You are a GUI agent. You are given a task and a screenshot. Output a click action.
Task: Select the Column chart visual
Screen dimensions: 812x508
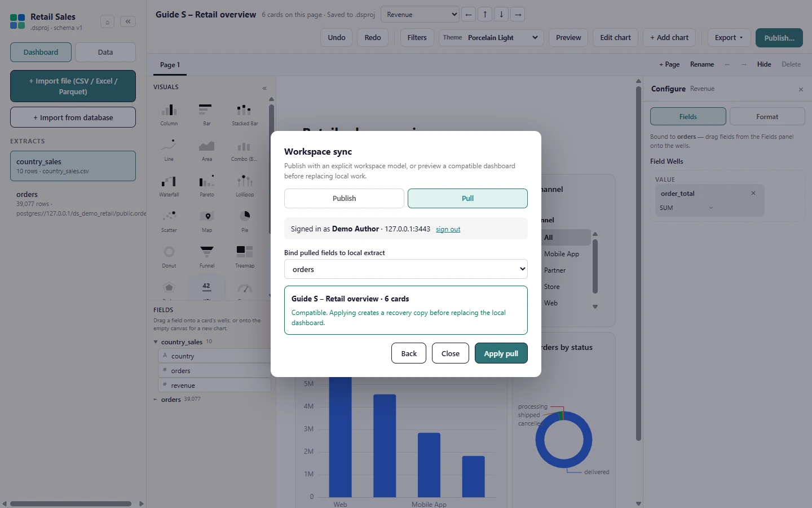point(169,114)
